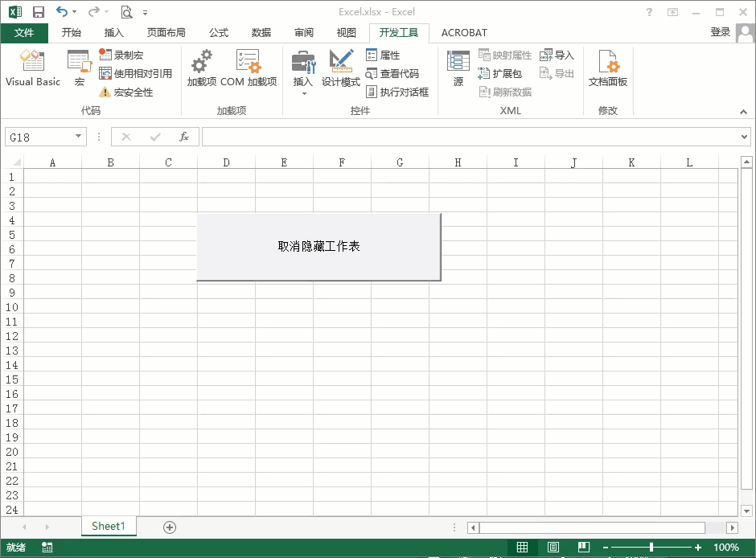Open the Visual Basic editor
756x558 pixels.
[33, 68]
